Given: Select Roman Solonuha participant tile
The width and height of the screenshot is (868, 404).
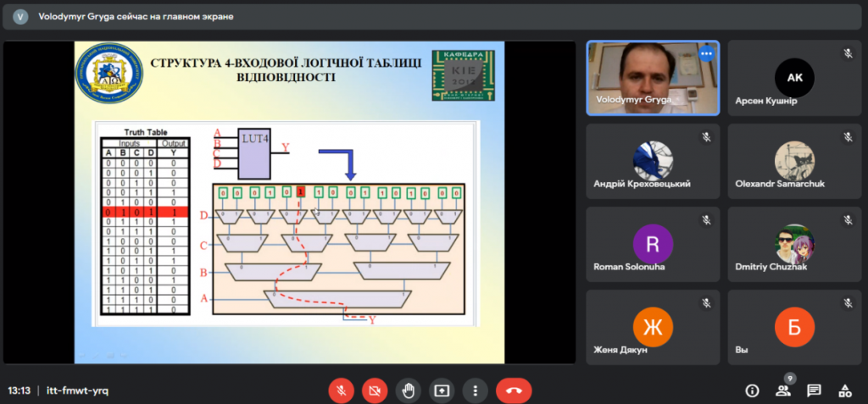Looking at the screenshot, I should pyautogui.click(x=653, y=244).
